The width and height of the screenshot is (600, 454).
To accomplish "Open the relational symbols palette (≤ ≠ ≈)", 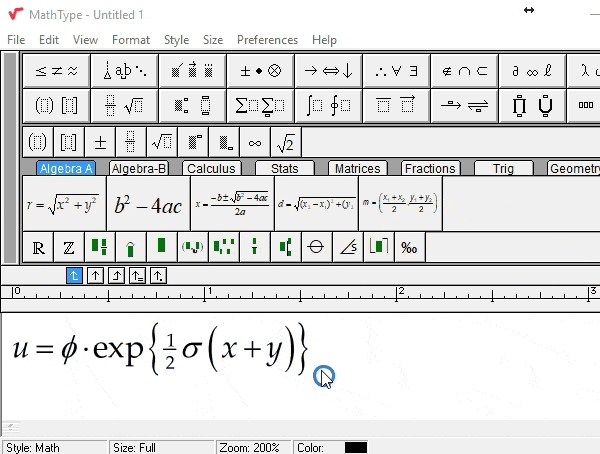I will pos(57,71).
